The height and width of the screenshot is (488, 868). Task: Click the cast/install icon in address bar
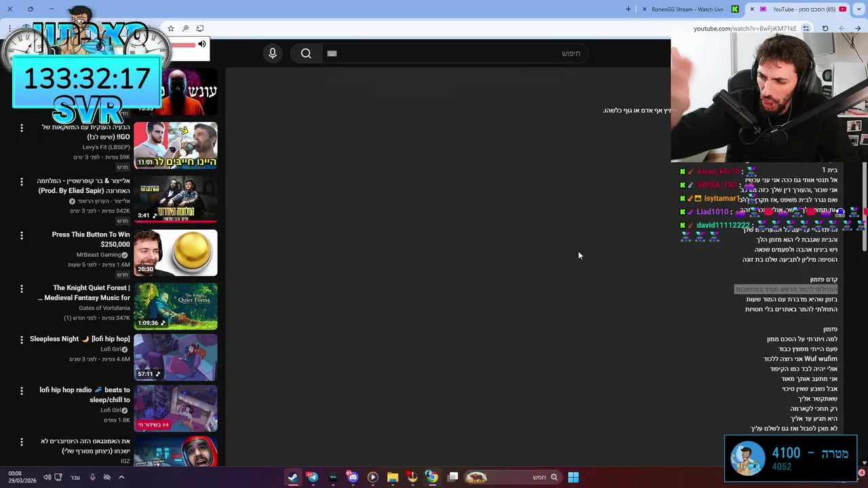(x=199, y=28)
